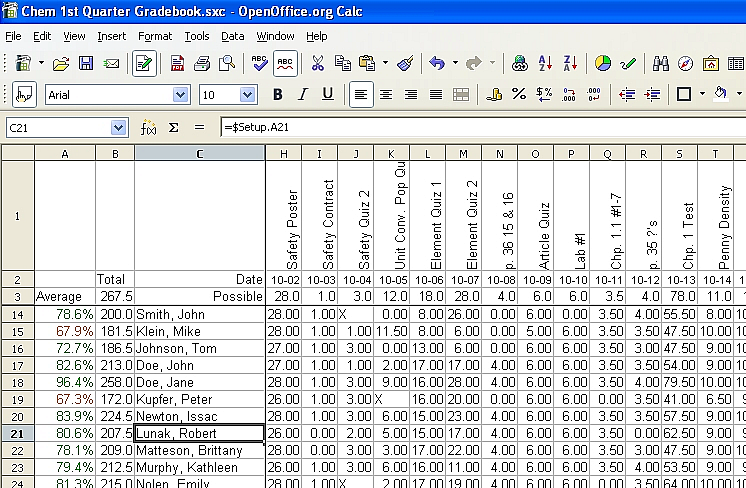Click the Sum sigma button

pyautogui.click(x=174, y=127)
